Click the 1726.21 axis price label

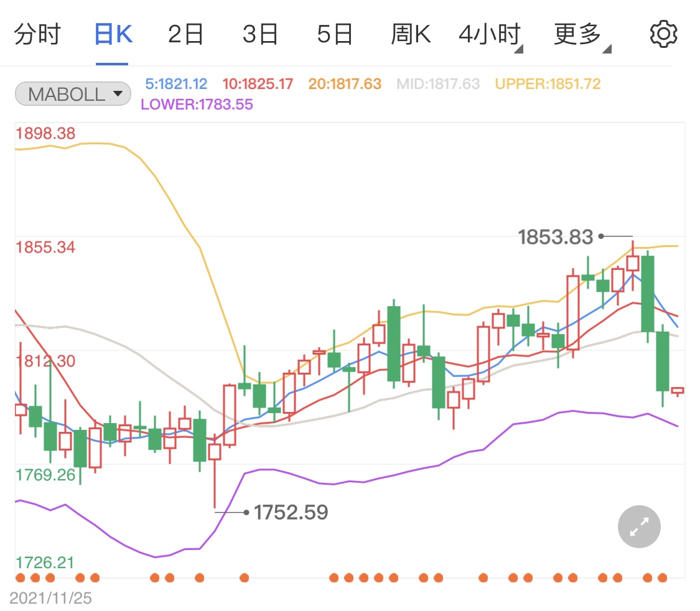pos(45,562)
